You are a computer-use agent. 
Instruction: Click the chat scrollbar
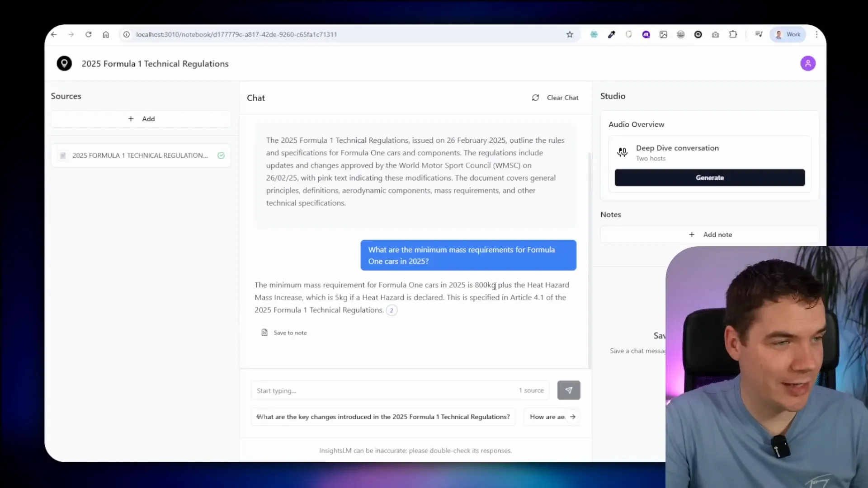point(590,260)
